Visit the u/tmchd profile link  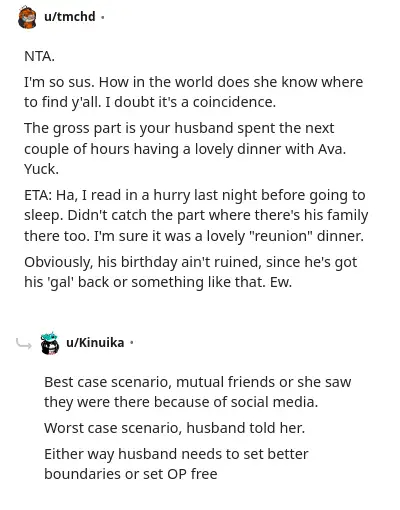tap(70, 16)
